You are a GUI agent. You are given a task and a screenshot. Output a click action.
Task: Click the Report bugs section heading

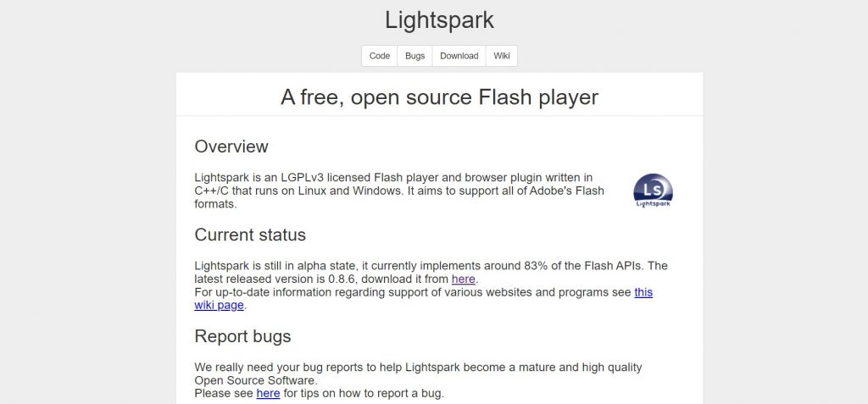pos(242,336)
